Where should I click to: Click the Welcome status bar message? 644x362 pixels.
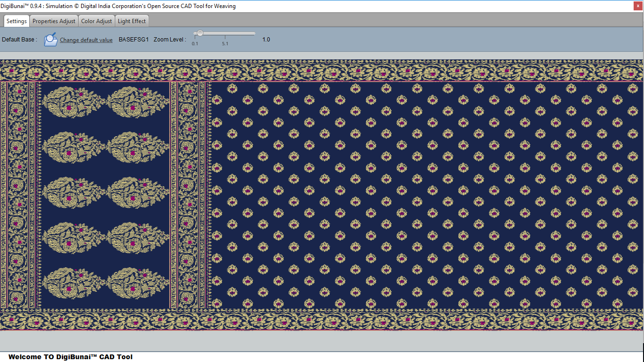pos(70,357)
